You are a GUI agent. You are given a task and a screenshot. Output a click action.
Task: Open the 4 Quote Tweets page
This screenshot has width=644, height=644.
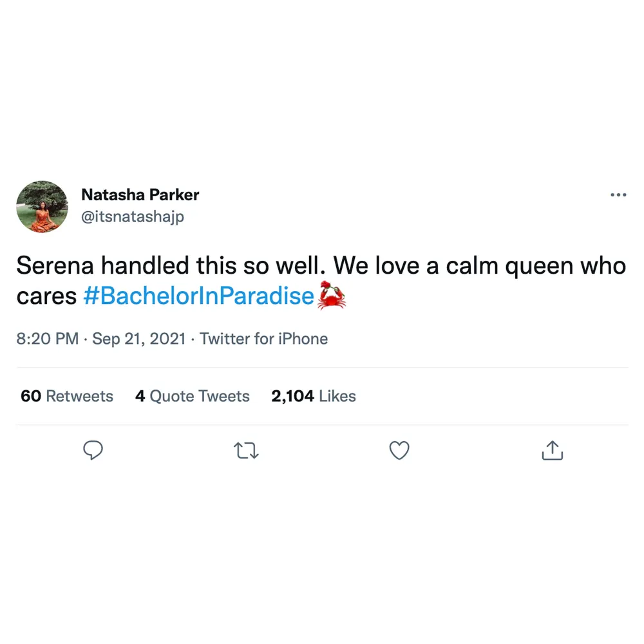(192, 396)
